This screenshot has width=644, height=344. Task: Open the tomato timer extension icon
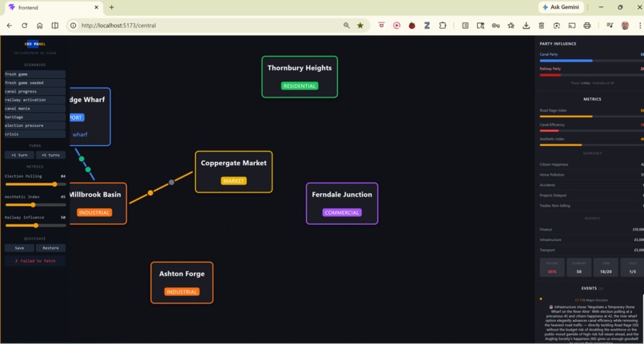[x=411, y=26]
